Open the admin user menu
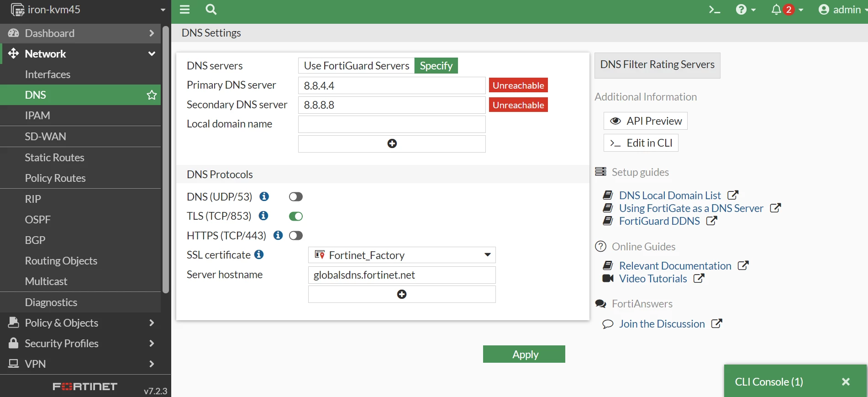This screenshot has height=397, width=868. tap(842, 10)
